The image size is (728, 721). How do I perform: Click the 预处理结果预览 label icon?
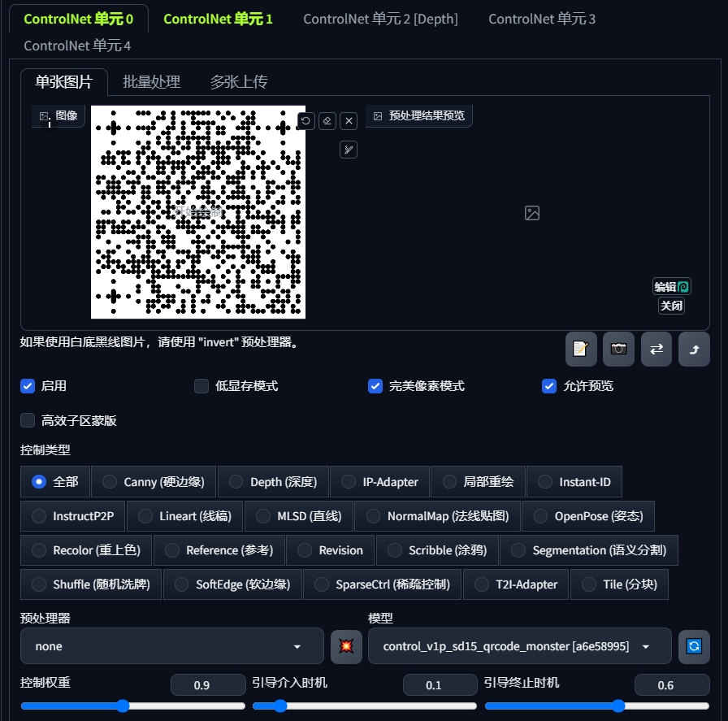point(378,115)
